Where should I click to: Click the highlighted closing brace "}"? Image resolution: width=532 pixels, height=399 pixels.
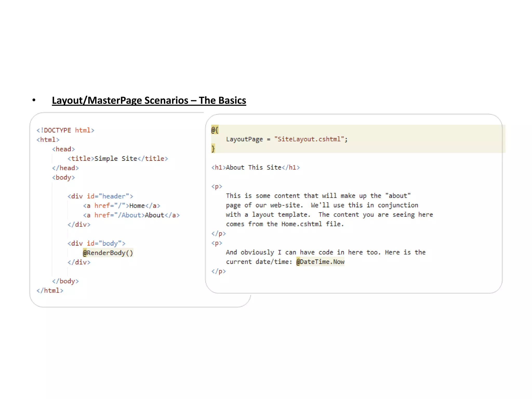pos(213,149)
